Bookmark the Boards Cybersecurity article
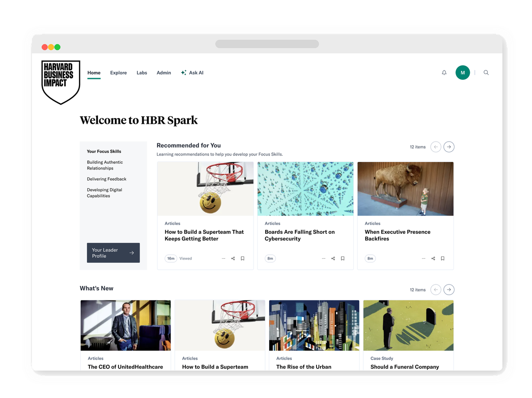532x398 pixels. 343,258
